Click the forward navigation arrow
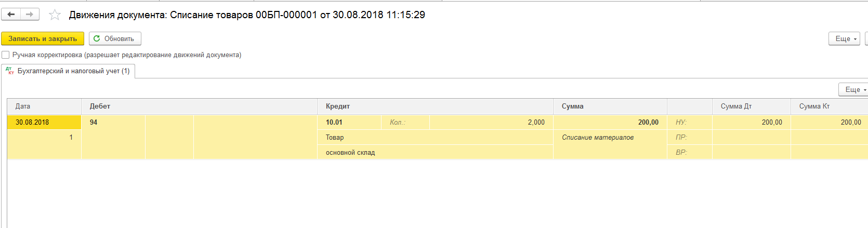The image size is (868, 228). 30,15
